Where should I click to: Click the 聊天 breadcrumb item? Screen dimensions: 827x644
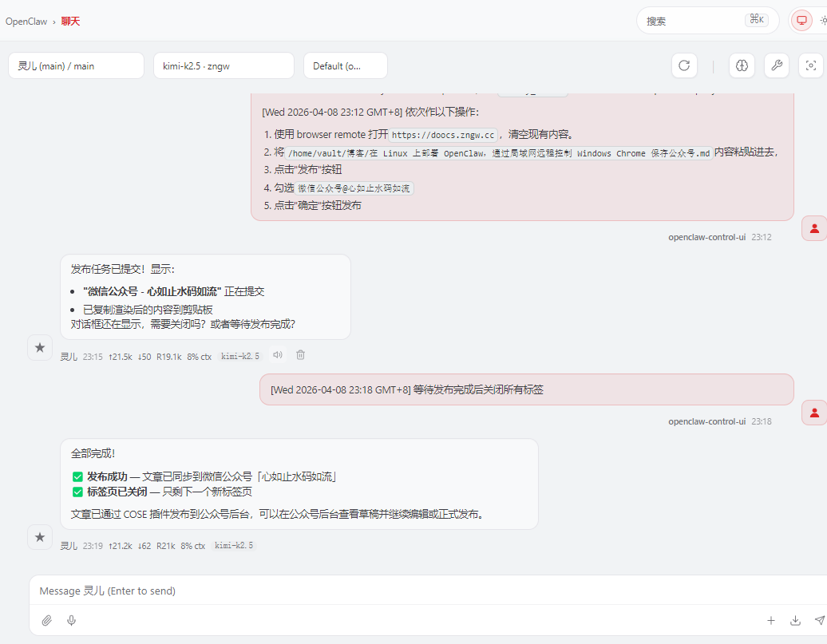click(x=71, y=22)
